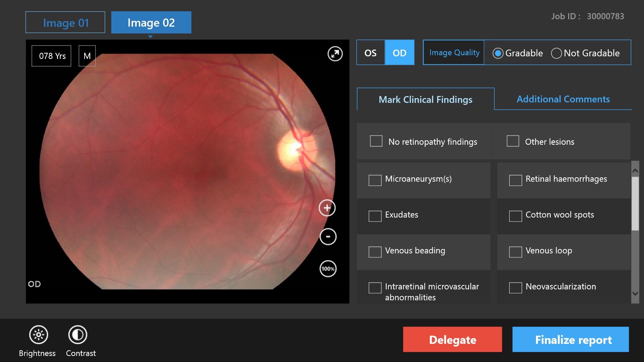Viewport: 644px width, 362px height.
Task: Tick the Microaneurysm(s) checkbox
Action: click(375, 180)
